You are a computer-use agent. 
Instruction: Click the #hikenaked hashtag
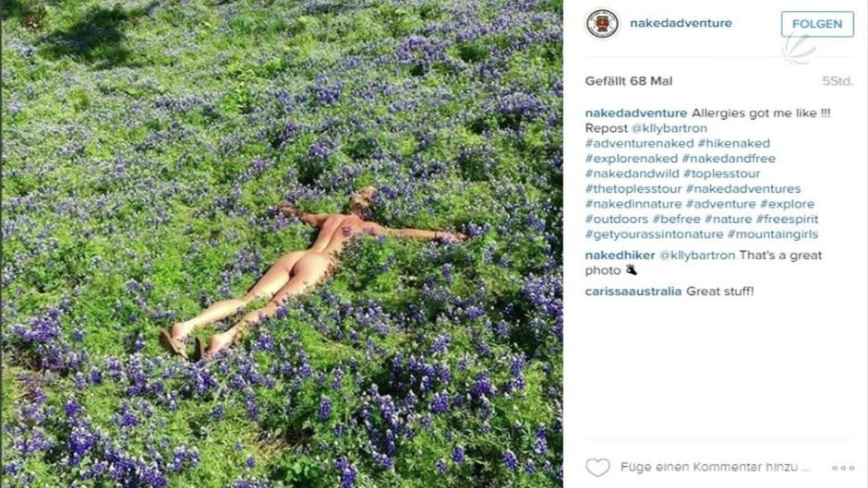tap(734, 143)
